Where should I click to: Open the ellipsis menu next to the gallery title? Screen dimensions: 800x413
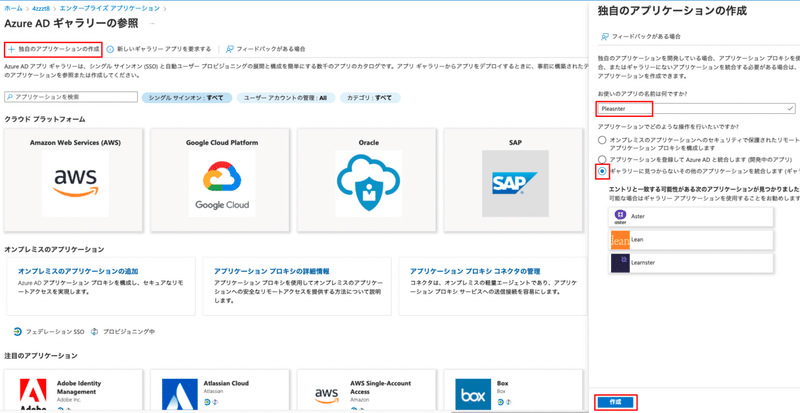coord(152,23)
